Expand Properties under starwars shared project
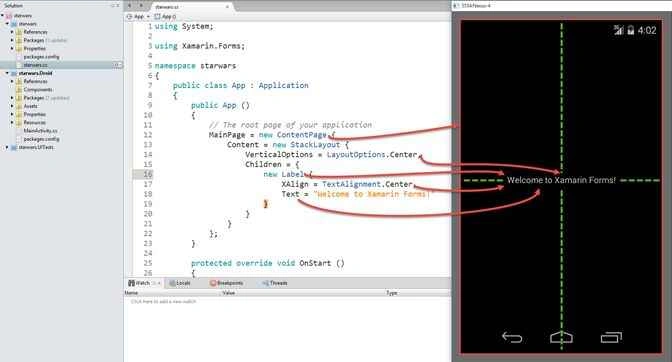The width and height of the screenshot is (672, 362). pos(12,48)
